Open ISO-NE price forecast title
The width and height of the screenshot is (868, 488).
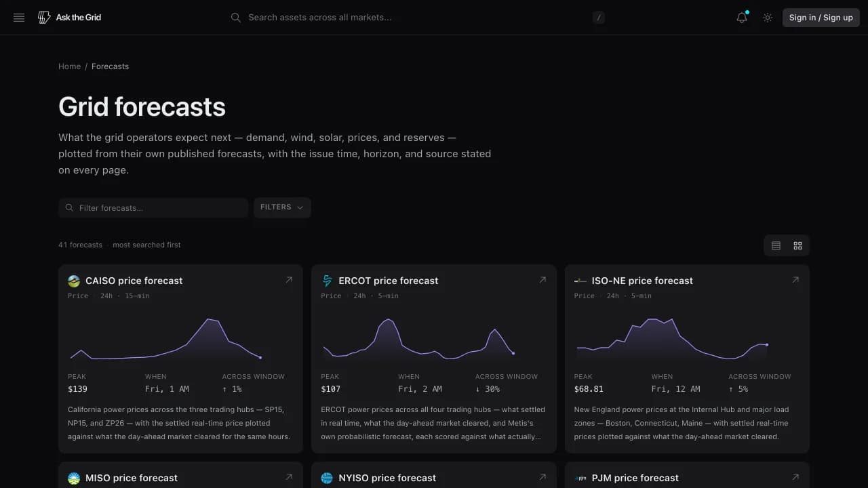642,281
